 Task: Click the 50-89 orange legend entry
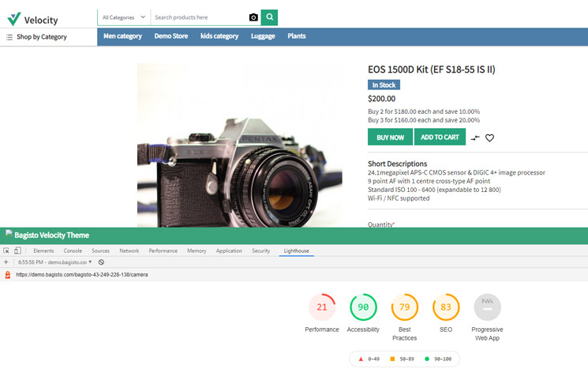(x=402, y=359)
